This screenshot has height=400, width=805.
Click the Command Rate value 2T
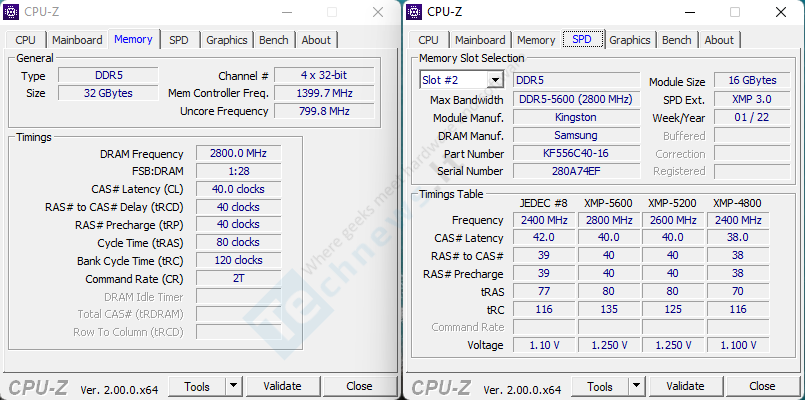pos(238,279)
